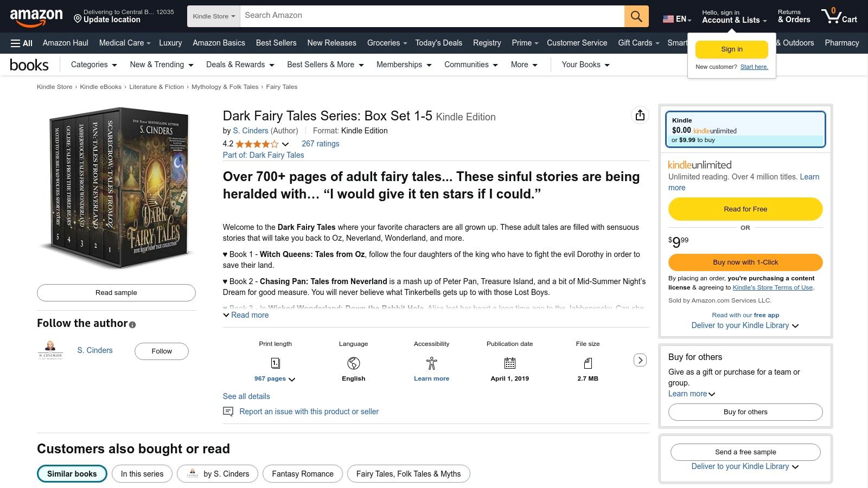Click See all details link

coord(246,396)
